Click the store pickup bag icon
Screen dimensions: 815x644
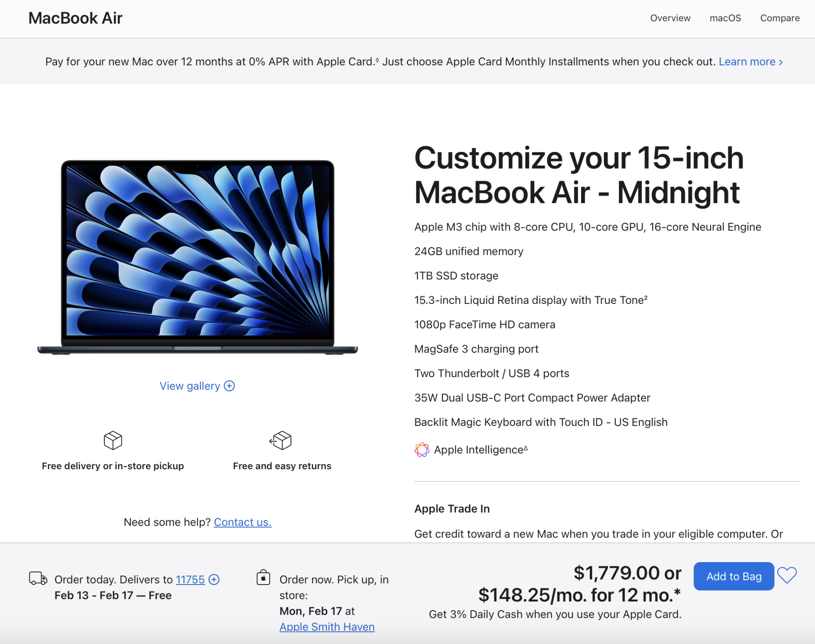pyautogui.click(x=263, y=578)
